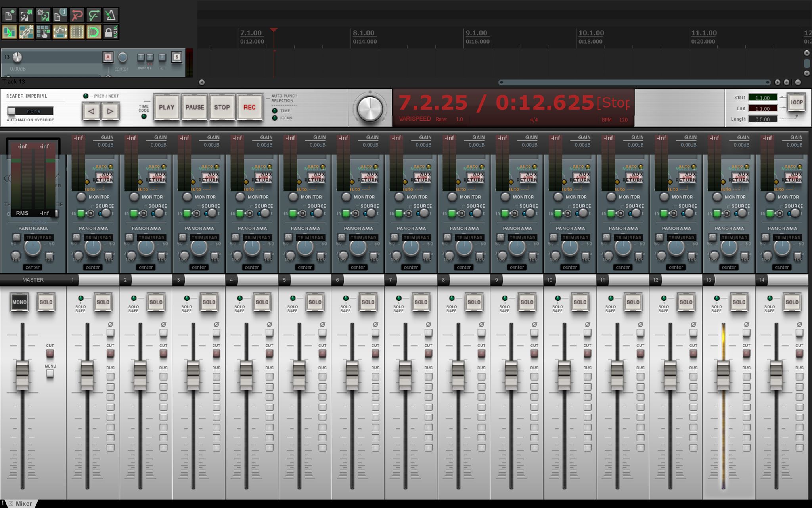The height and width of the screenshot is (508, 812).
Task: Open the MENU button on master strip
Action: click(50, 373)
